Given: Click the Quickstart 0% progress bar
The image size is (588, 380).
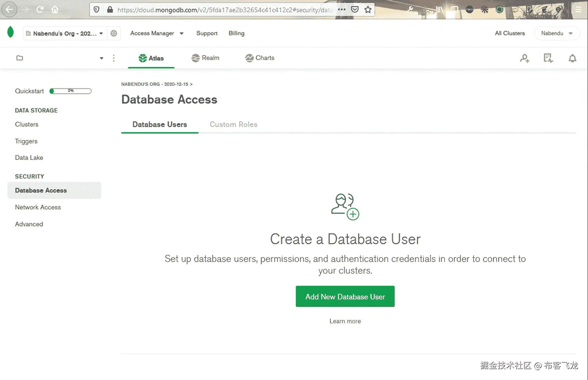Looking at the screenshot, I should (x=70, y=91).
